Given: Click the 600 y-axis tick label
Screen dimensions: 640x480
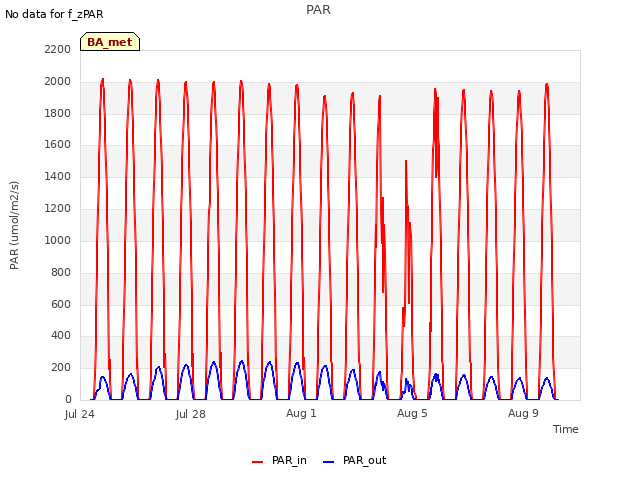Looking at the screenshot, I should (x=61, y=304).
